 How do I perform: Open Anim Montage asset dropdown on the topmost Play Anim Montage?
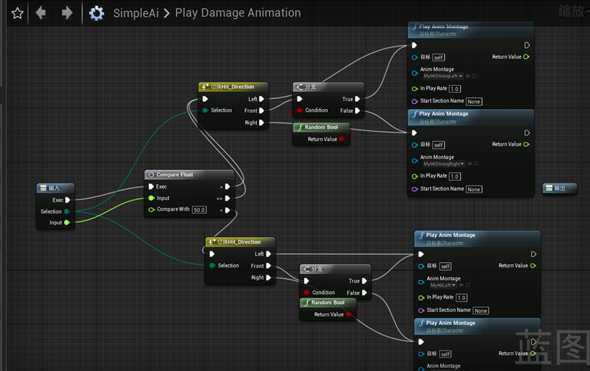click(x=443, y=76)
